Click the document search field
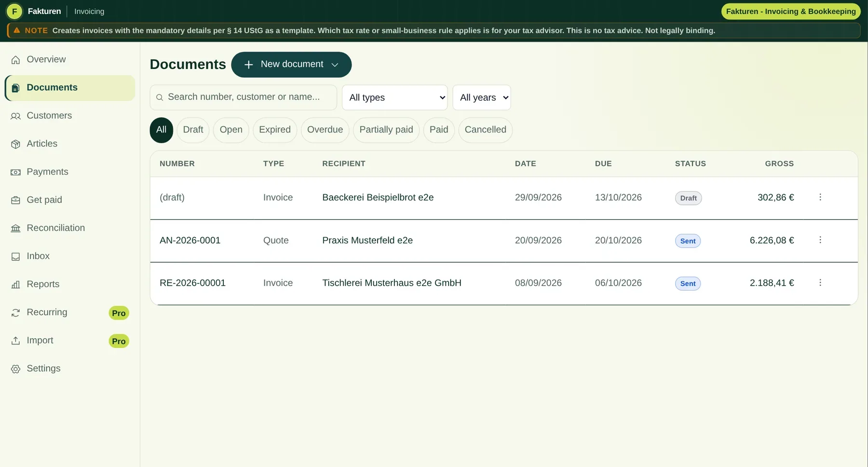 [x=244, y=97]
